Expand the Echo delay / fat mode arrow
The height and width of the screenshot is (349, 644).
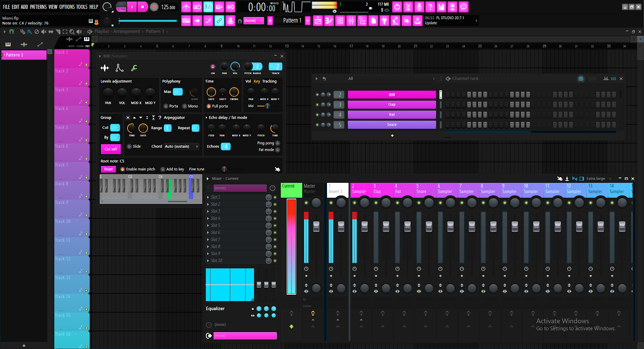click(206, 118)
